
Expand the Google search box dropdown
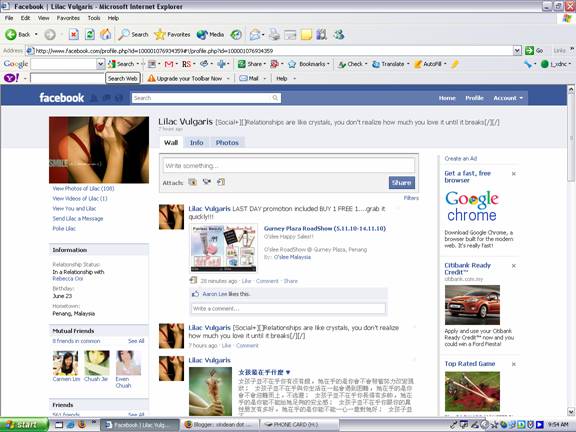tap(101, 64)
